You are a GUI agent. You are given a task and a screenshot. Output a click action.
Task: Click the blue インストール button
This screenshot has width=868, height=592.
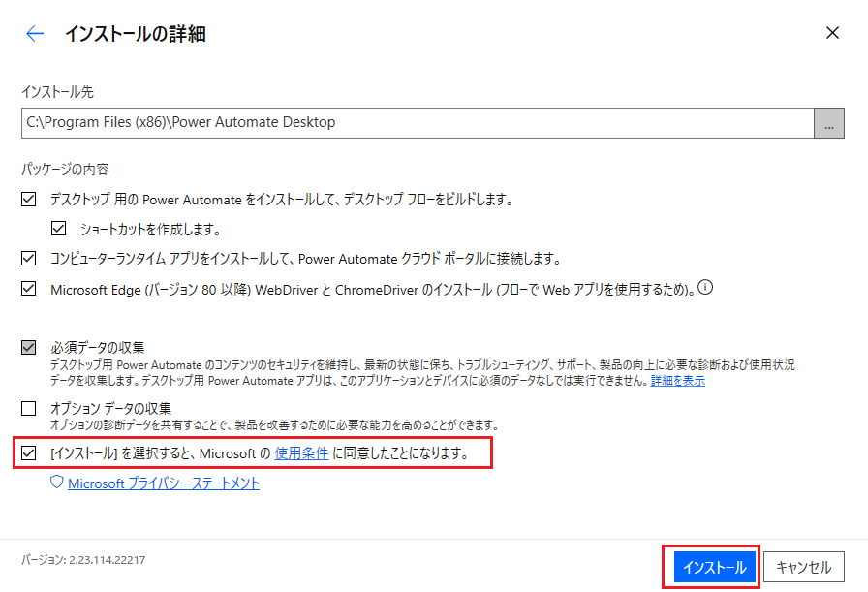[714, 567]
